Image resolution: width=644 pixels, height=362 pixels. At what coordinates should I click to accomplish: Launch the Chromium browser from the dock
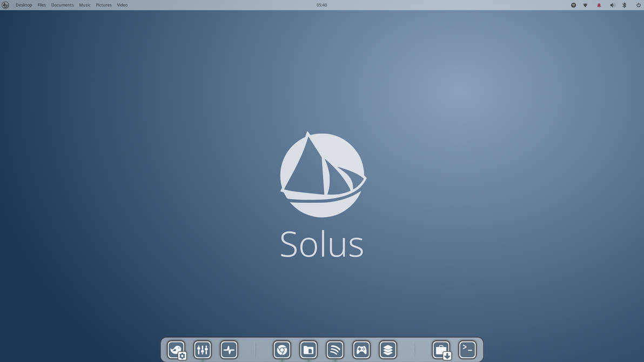pos(281,350)
